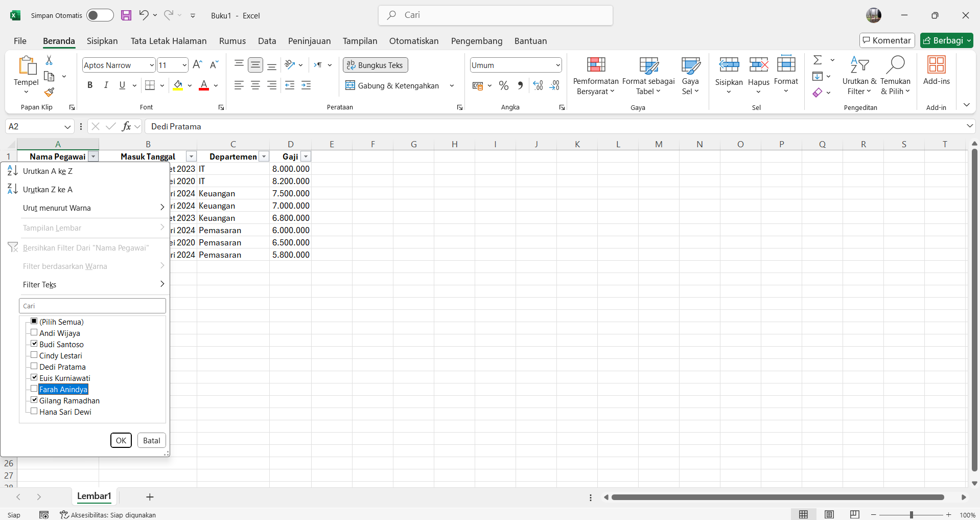Decrease indent level
980x520 pixels.
click(290, 85)
